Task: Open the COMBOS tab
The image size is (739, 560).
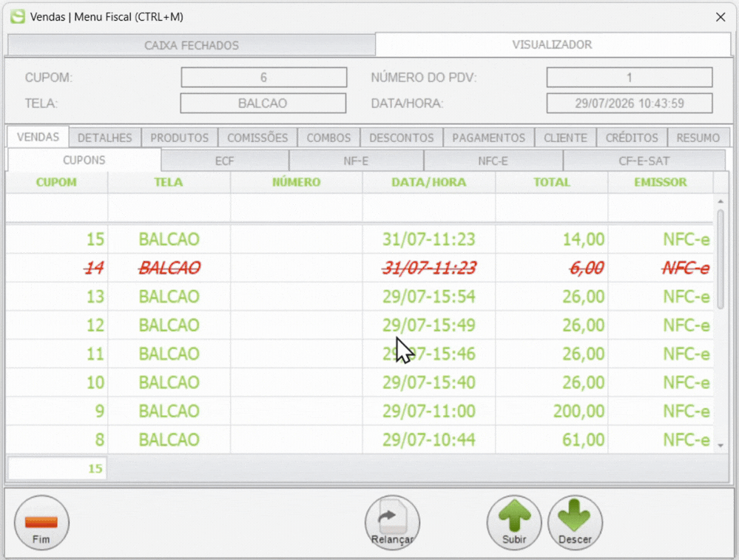Action: click(328, 138)
